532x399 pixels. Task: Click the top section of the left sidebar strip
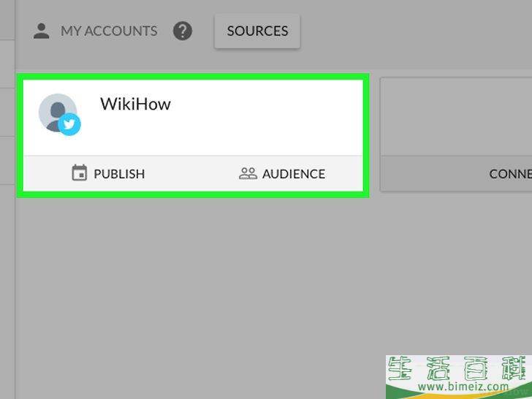pos(7,20)
